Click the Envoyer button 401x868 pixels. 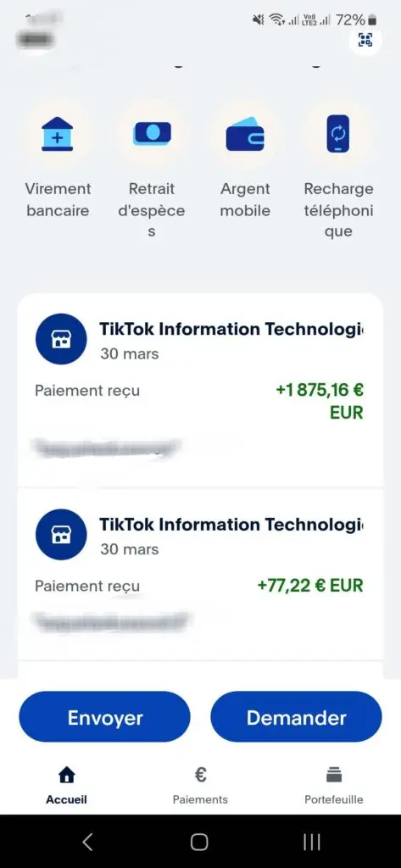[104, 717]
